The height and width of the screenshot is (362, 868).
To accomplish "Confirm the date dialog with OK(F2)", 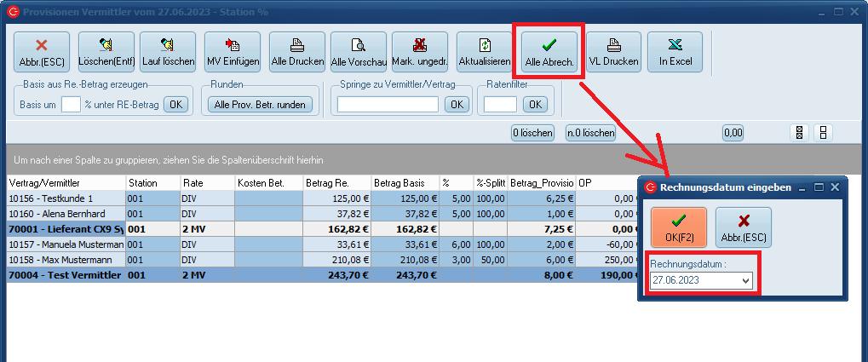I will point(678,227).
